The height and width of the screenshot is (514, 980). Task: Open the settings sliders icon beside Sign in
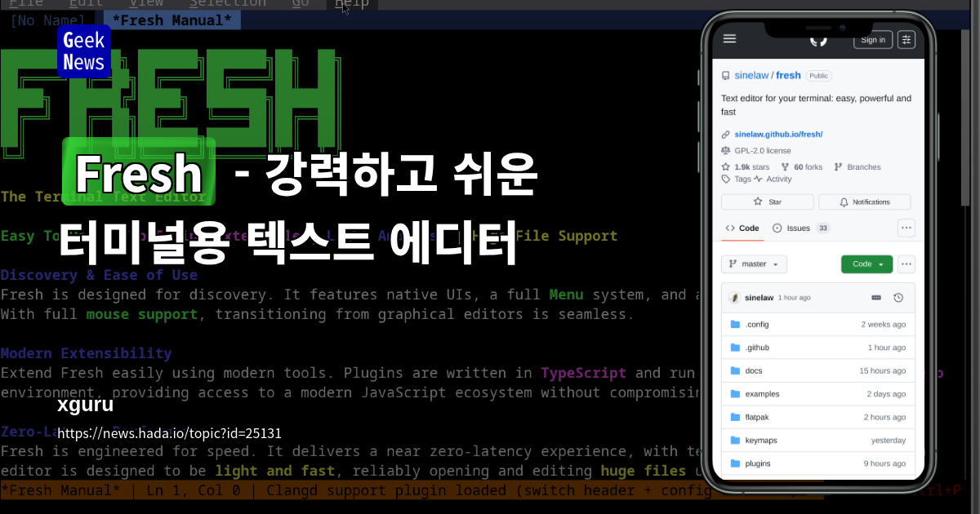(906, 39)
